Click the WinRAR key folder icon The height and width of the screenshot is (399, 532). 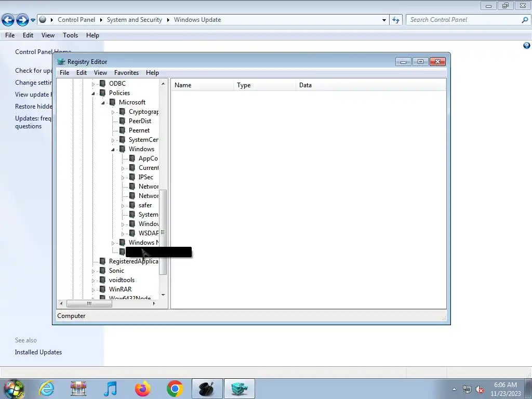(x=102, y=289)
